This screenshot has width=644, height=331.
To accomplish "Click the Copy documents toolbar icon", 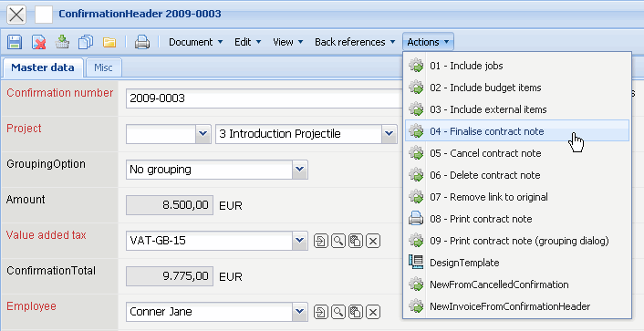I will [86, 42].
